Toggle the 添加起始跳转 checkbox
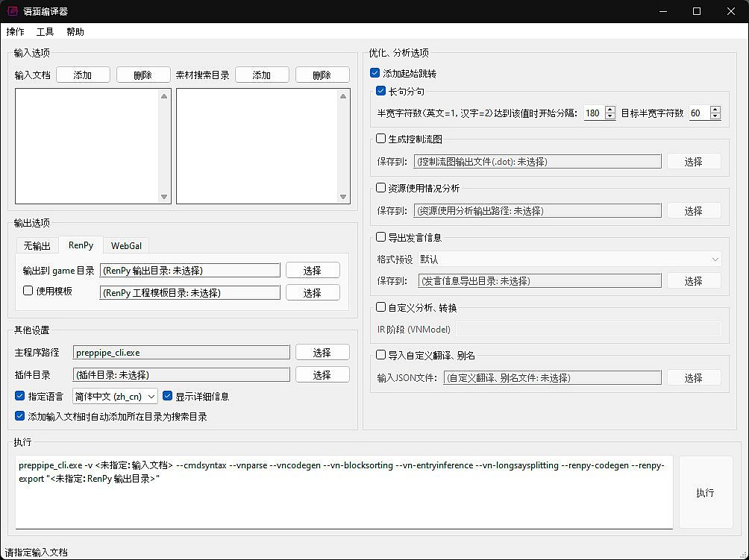The width and height of the screenshot is (749, 560). (x=375, y=74)
